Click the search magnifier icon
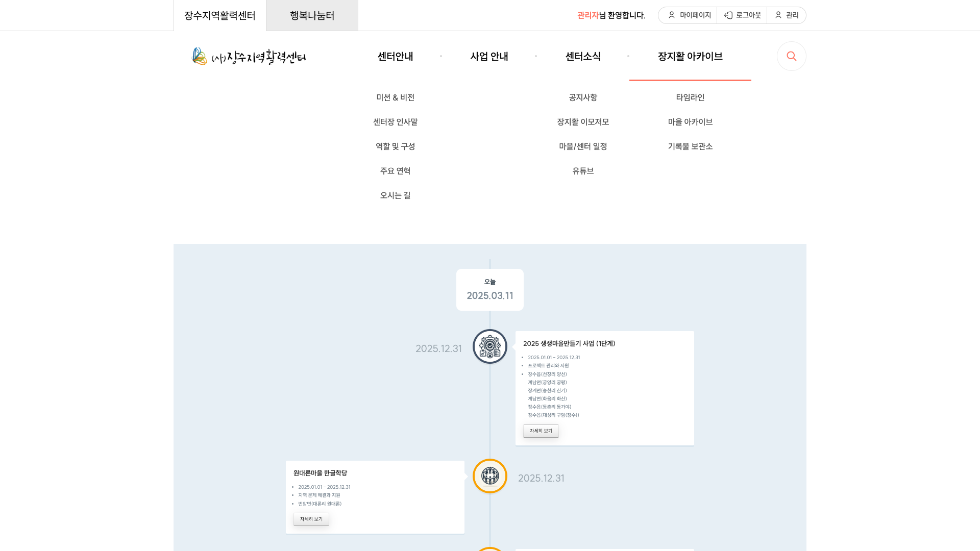This screenshot has height=551, width=980. [x=792, y=56]
